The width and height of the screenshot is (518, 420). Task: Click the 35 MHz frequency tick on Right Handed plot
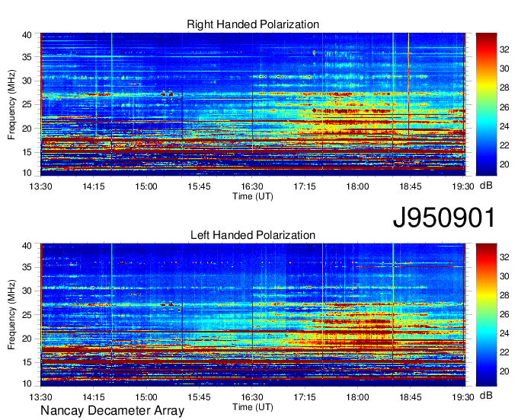(27, 57)
